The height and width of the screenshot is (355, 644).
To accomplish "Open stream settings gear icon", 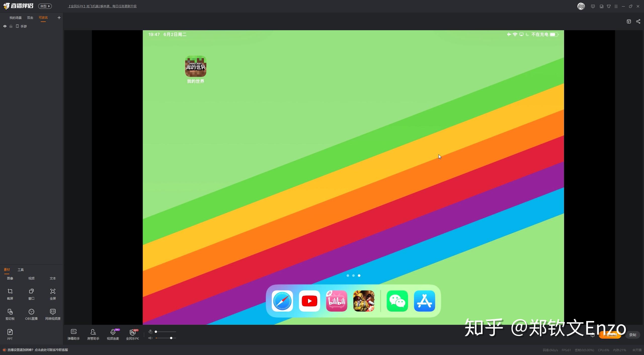I will (x=593, y=335).
